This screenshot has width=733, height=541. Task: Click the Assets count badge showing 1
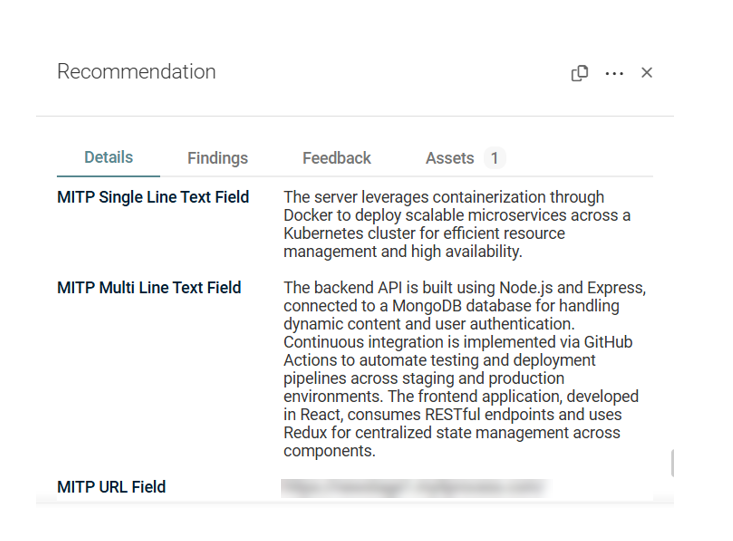[494, 158]
